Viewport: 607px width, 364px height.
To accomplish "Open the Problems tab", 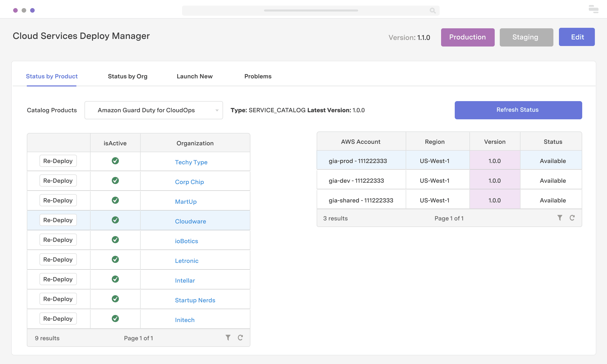I will pos(258,76).
